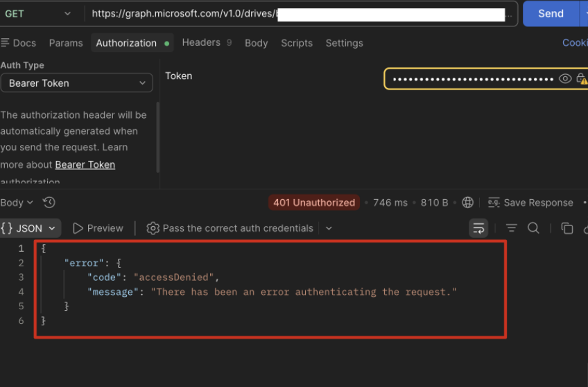Search within the response body
Viewport: 588px width, 387px height.
point(533,228)
